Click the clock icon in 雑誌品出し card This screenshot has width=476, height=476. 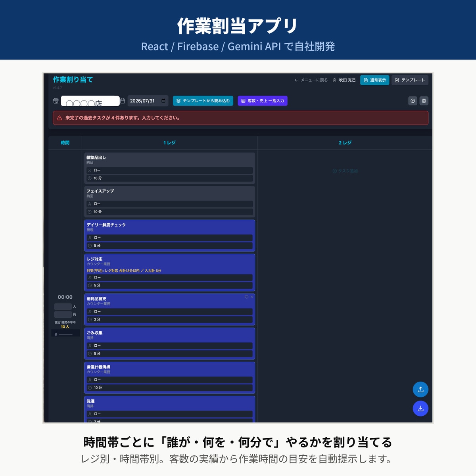coord(90,178)
